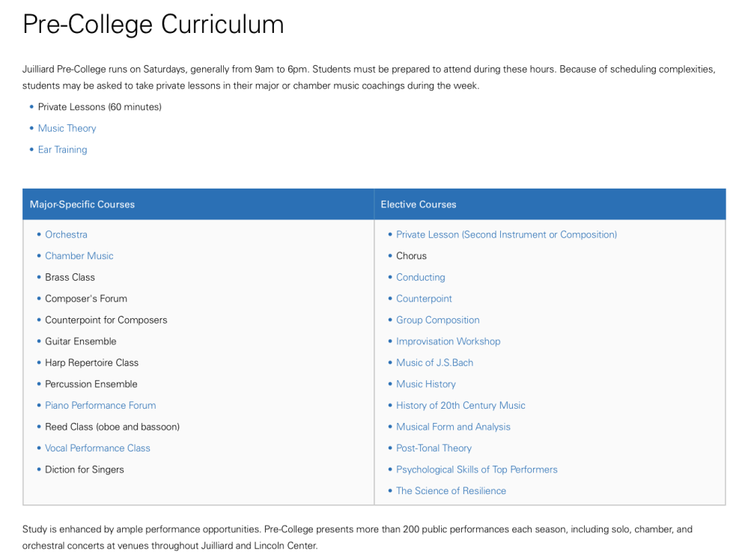This screenshot has height=560, width=748.
Task: Open the Orchestra course link
Action: [66, 234]
